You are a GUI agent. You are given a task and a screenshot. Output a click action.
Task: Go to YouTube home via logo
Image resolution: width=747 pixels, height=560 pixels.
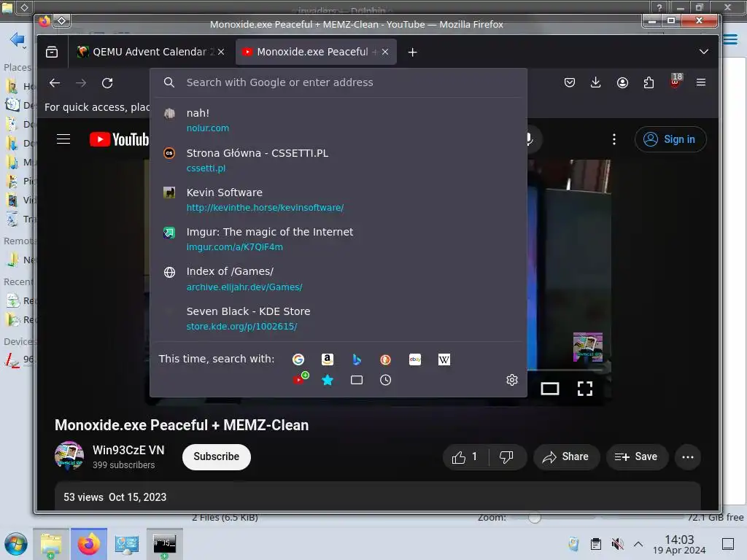[x=120, y=139]
